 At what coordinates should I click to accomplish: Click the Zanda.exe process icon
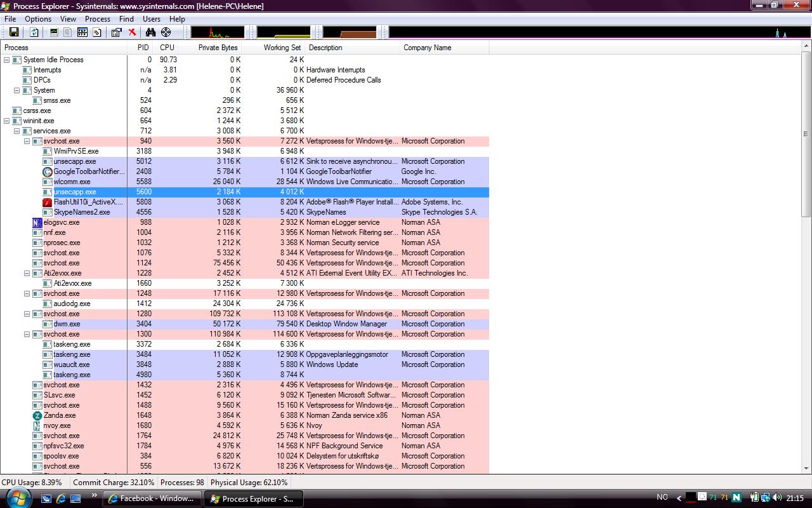point(37,415)
